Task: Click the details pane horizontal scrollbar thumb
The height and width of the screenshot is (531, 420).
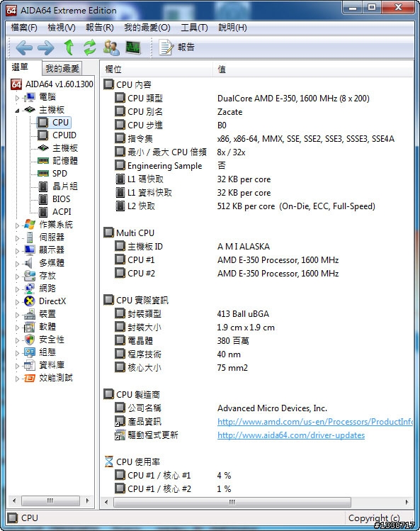Action: [232, 502]
